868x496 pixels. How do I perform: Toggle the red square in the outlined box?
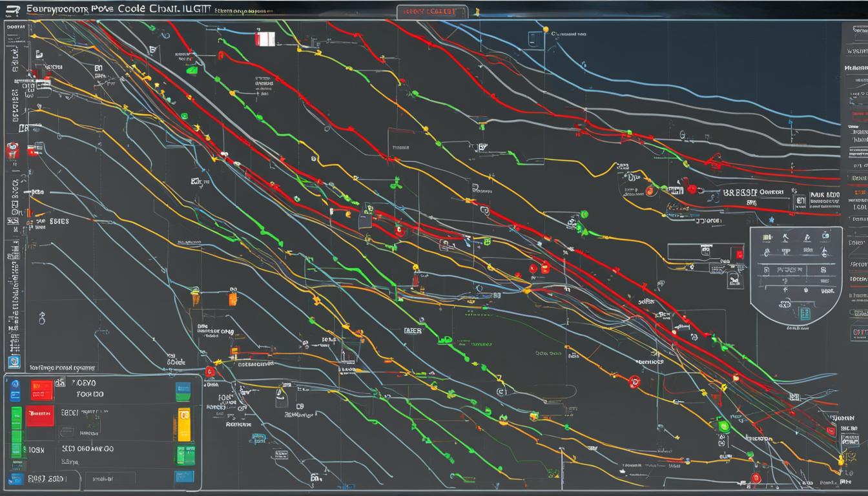point(738,254)
